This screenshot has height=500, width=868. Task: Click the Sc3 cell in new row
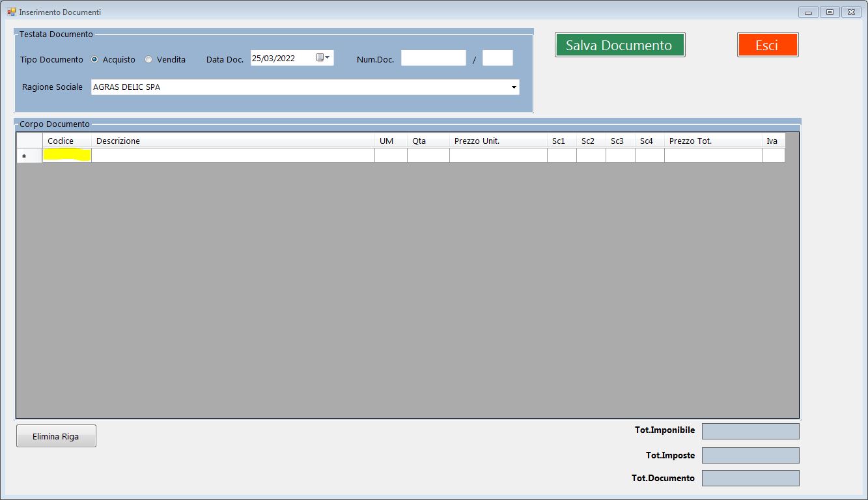tap(621, 155)
